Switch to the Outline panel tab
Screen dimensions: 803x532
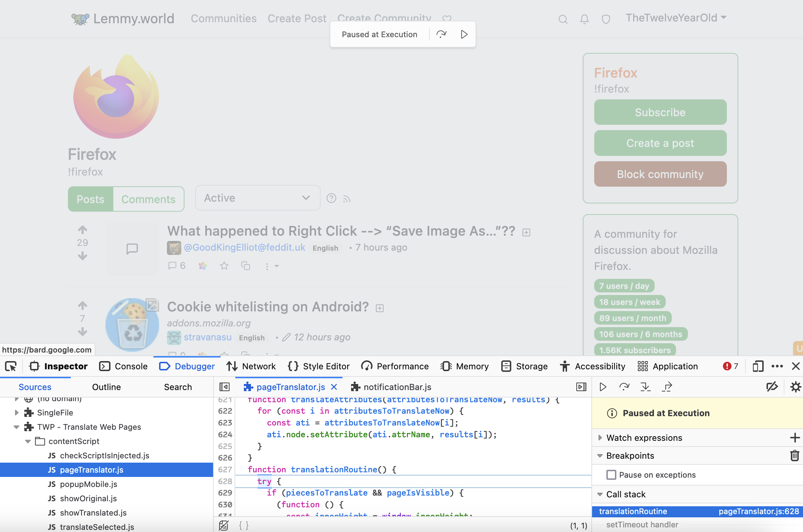(x=107, y=387)
